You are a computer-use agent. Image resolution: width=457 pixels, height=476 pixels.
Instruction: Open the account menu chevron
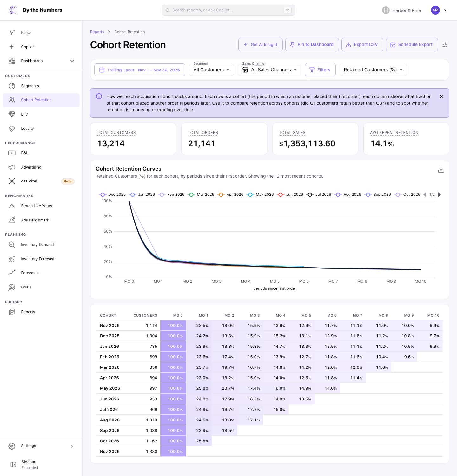(x=446, y=10)
